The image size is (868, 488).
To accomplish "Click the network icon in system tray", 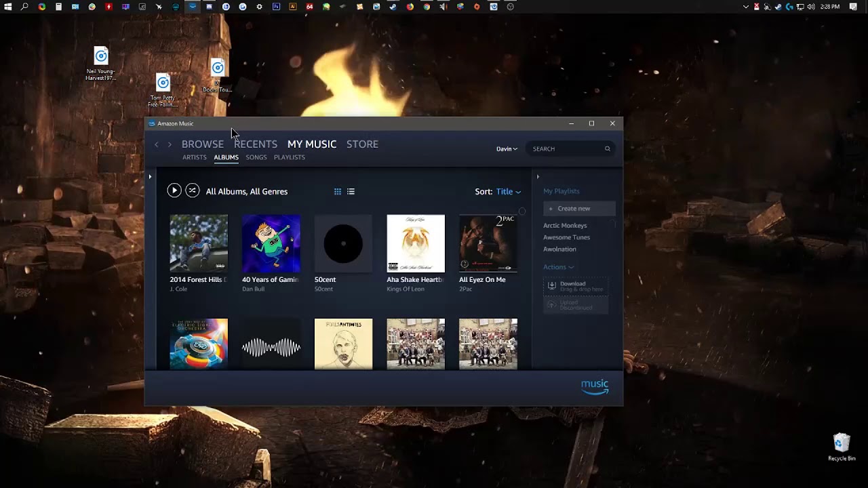I will [800, 7].
